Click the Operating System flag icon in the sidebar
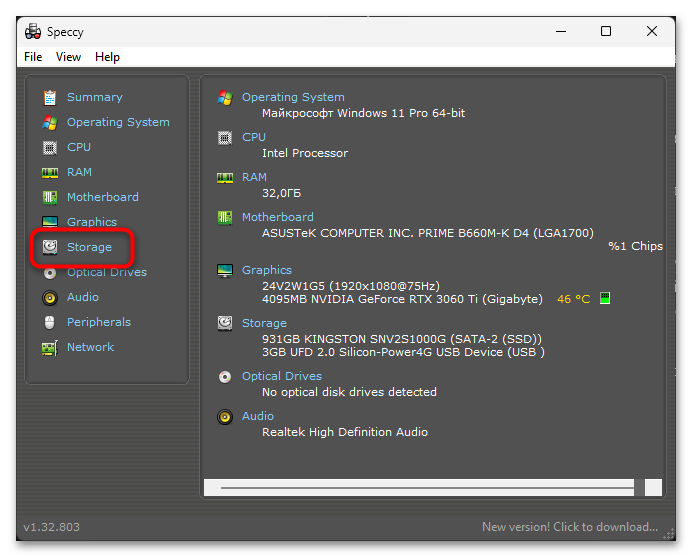Image resolution: width=692 pixels, height=557 pixels. [50, 123]
